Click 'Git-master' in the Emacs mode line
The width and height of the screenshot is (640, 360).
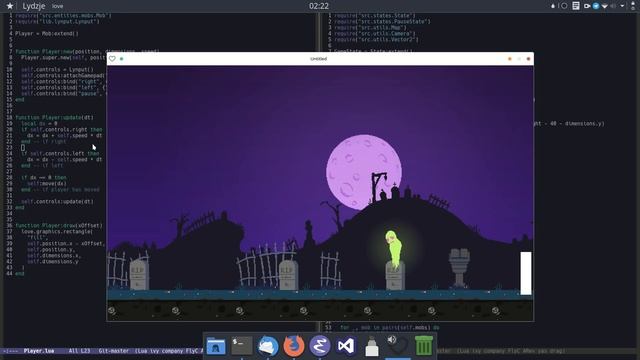(113, 351)
